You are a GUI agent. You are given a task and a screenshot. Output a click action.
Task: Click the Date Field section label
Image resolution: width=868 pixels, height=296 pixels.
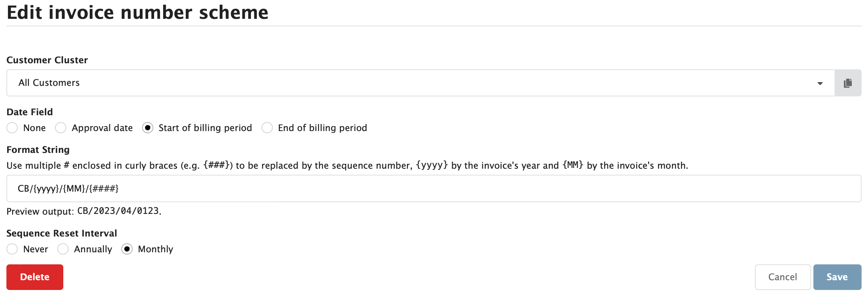click(29, 112)
